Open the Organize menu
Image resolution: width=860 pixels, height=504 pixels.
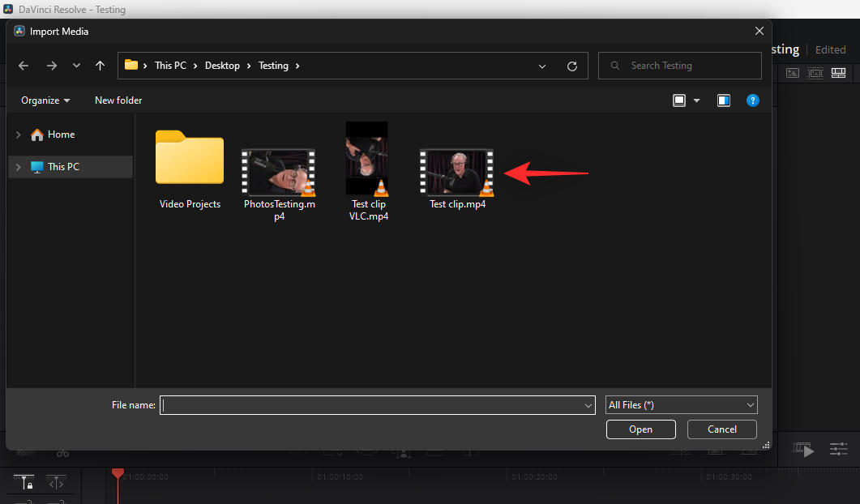click(45, 100)
